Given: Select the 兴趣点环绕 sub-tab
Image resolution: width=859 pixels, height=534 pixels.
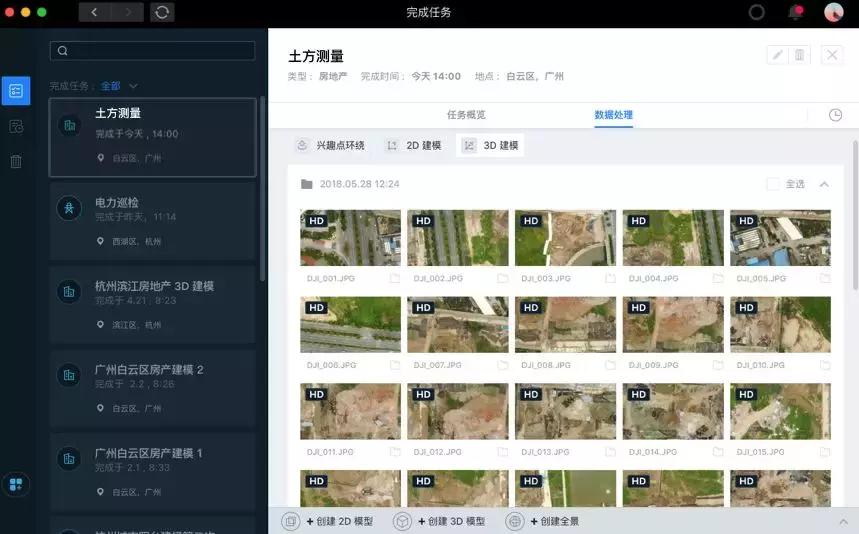Looking at the screenshot, I should click(330, 145).
